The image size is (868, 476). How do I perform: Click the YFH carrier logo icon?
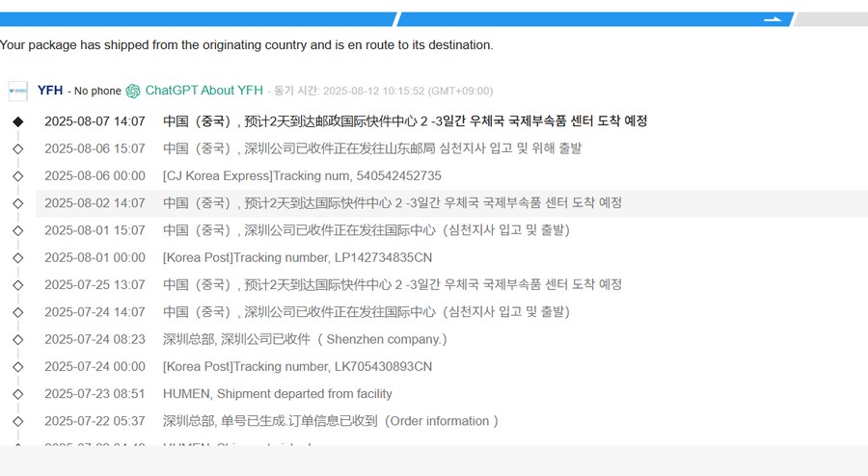tap(17, 92)
